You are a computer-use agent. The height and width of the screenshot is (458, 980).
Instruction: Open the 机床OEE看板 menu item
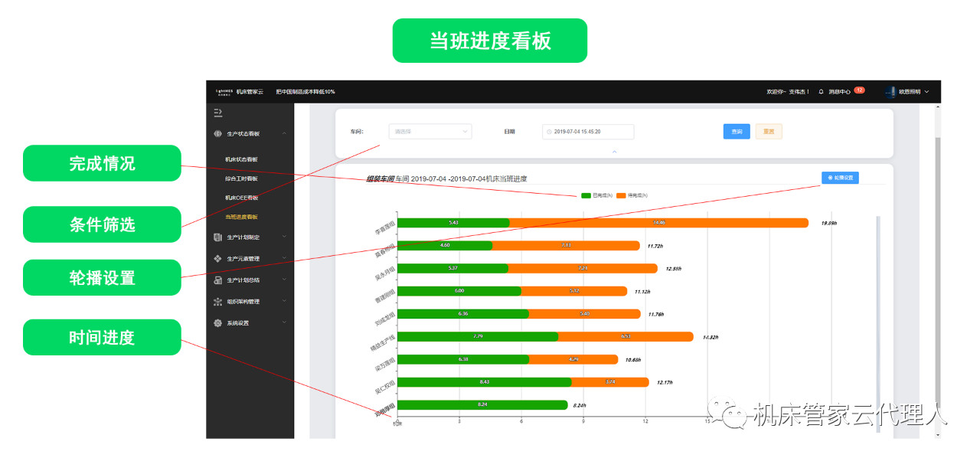pos(241,198)
